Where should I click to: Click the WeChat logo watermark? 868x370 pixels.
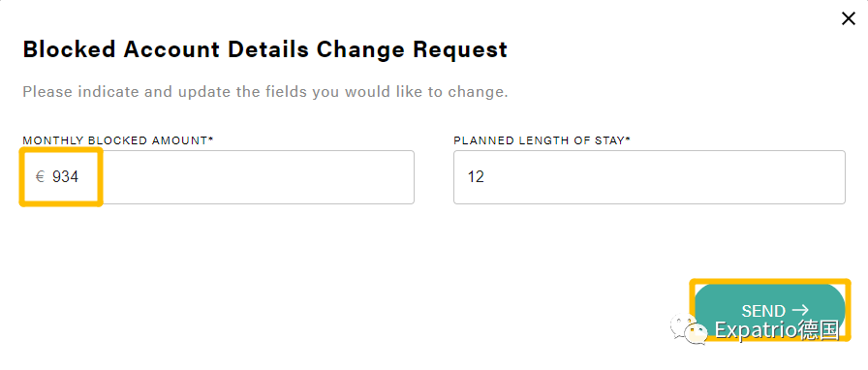pyautogui.click(x=689, y=329)
